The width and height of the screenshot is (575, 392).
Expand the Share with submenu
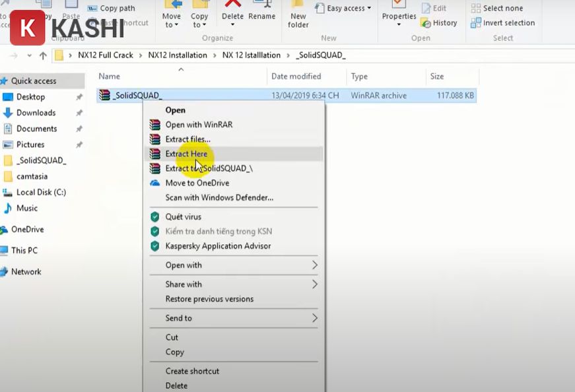click(x=314, y=284)
